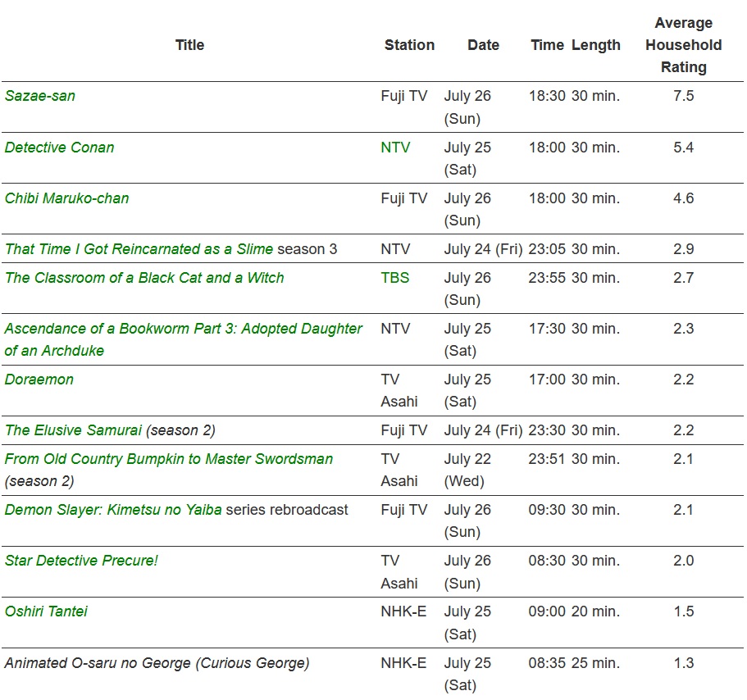The image size is (747, 700).
Task: Click TV Asahi station in the Doraemon row
Action: click(399, 390)
